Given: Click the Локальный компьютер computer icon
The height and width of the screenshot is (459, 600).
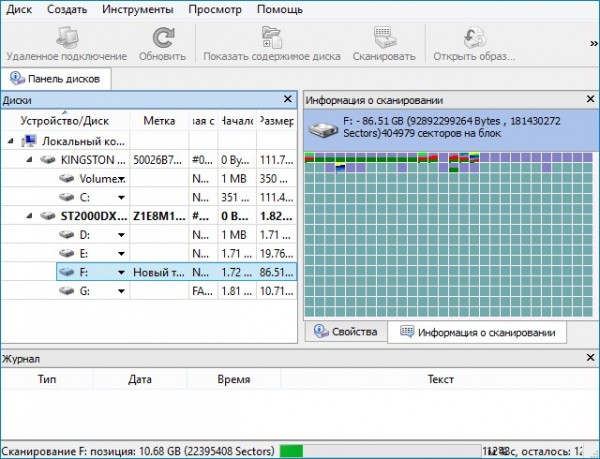Looking at the screenshot, I should (x=29, y=141).
